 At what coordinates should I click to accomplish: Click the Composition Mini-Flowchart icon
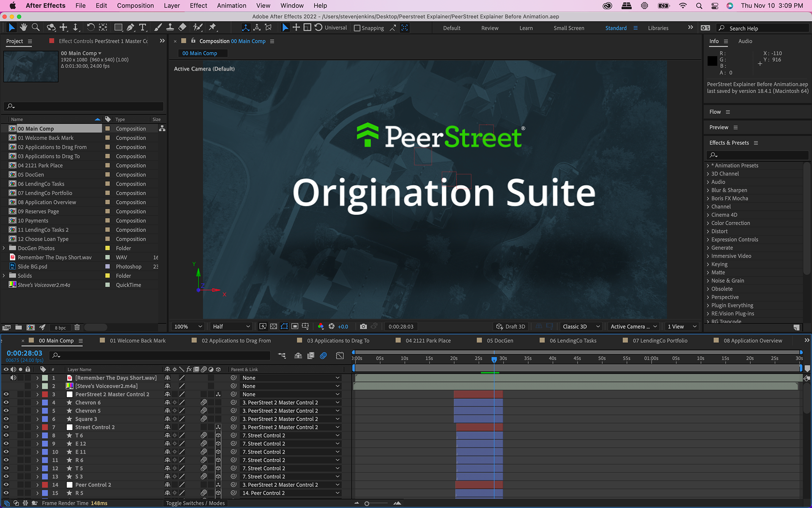click(x=282, y=356)
